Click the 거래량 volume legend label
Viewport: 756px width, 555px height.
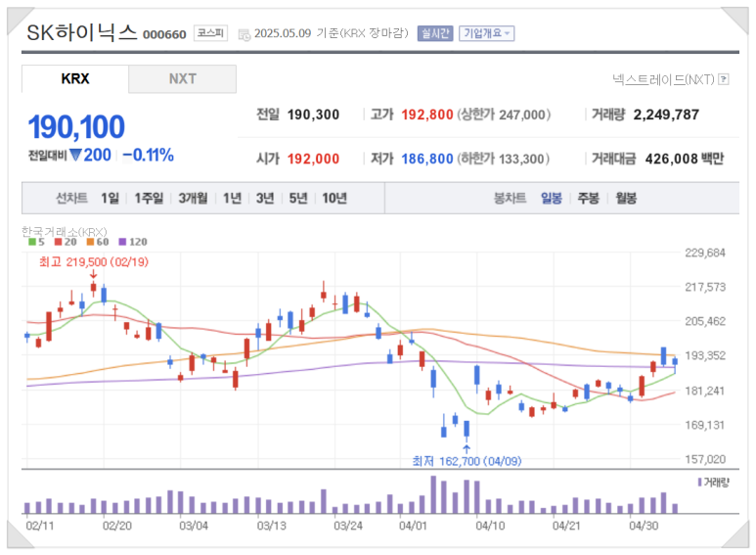click(x=714, y=483)
